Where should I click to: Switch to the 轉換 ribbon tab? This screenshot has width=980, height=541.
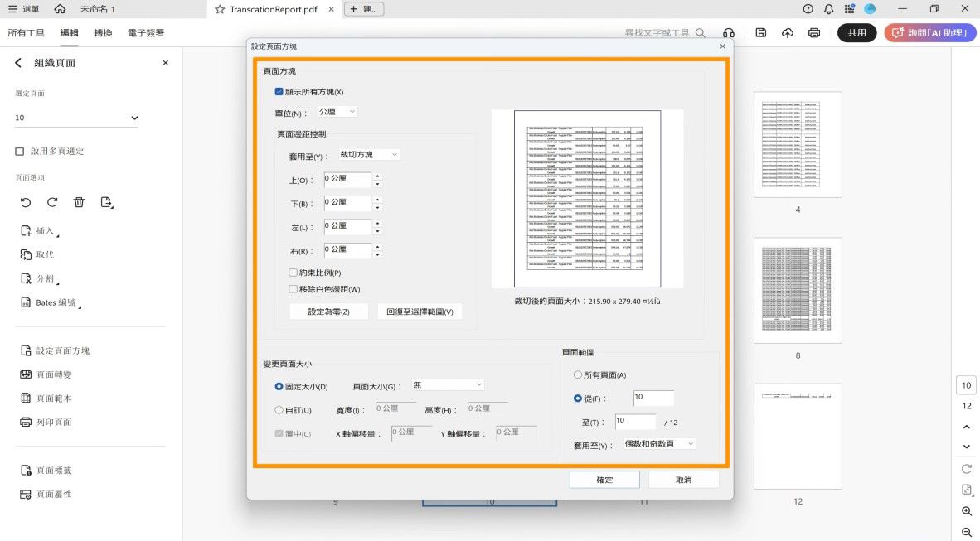(103, 32)
